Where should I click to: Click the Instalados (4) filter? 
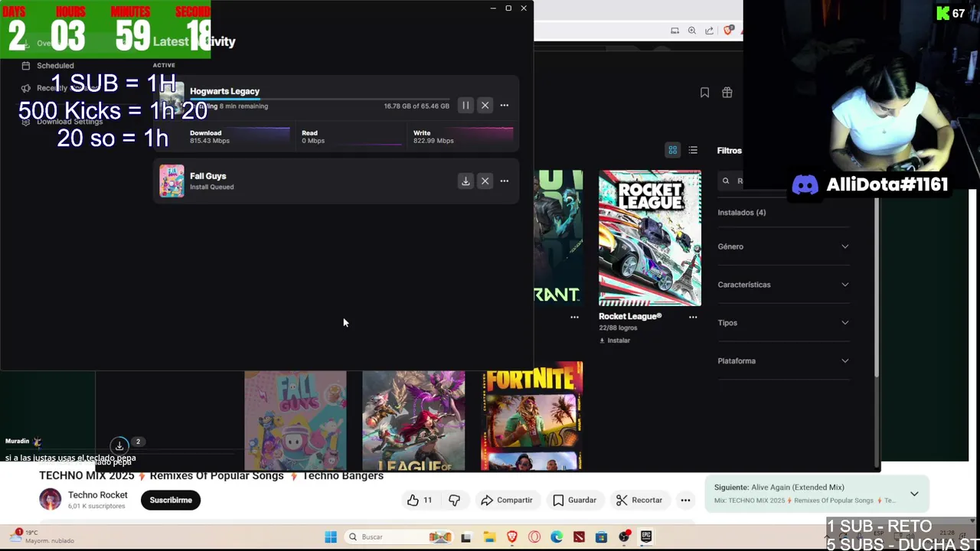tap(741, 213)
